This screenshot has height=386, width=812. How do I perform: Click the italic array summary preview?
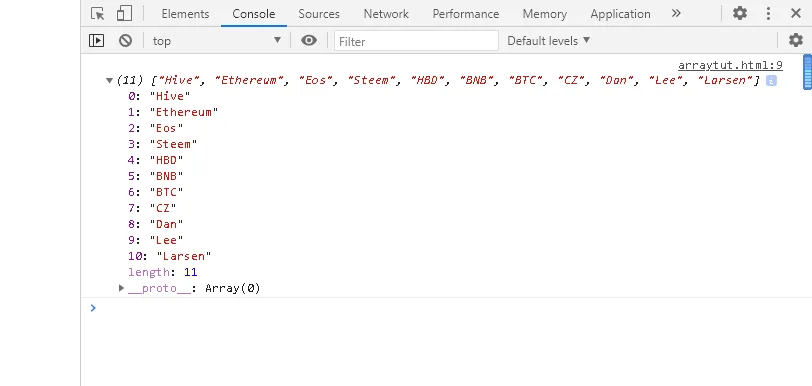[x=438, y=80]
